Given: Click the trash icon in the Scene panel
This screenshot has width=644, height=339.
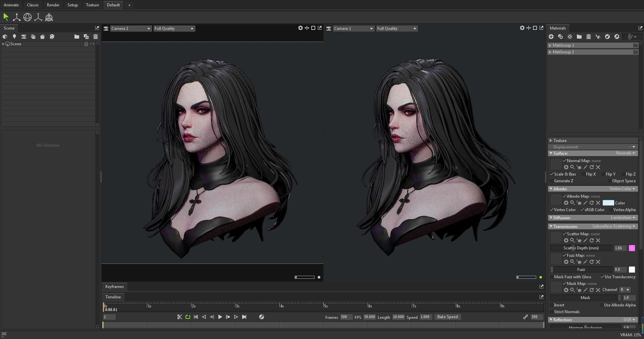Looking at the screenshot, I should (x=96, y=37).
